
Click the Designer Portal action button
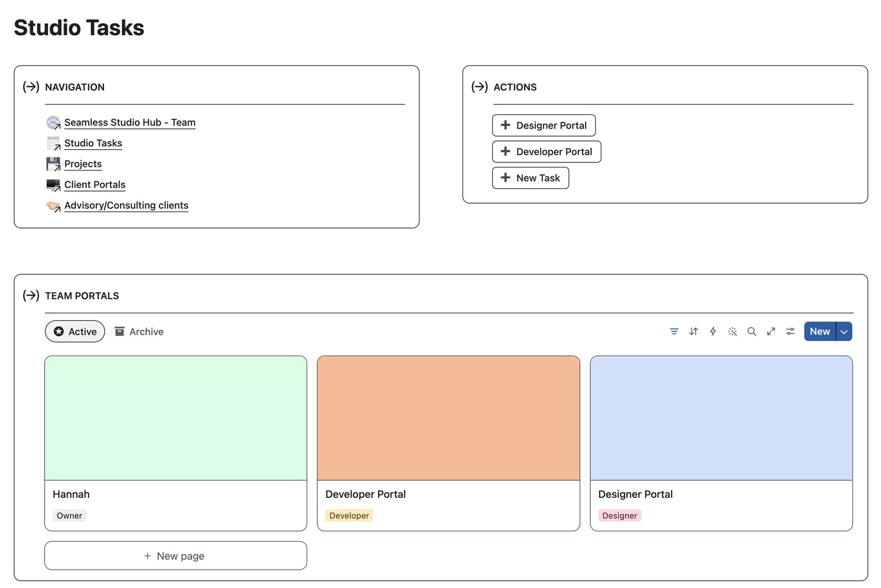[x=543, y=126]
